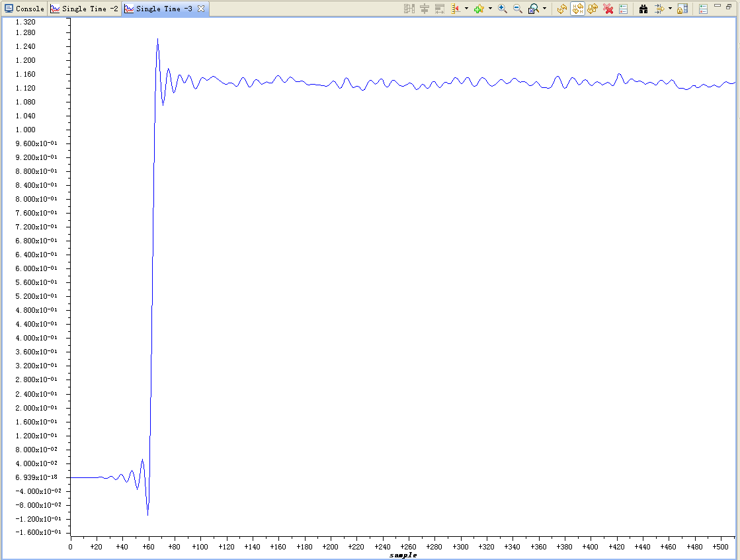The height and width of the screenshot is (560, 740).
Task: Click the red X remove icon
Action: [x=608, y=9]
